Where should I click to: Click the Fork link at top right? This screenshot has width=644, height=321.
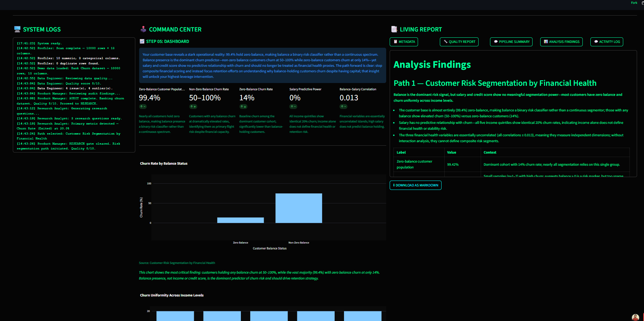[634, 3]
